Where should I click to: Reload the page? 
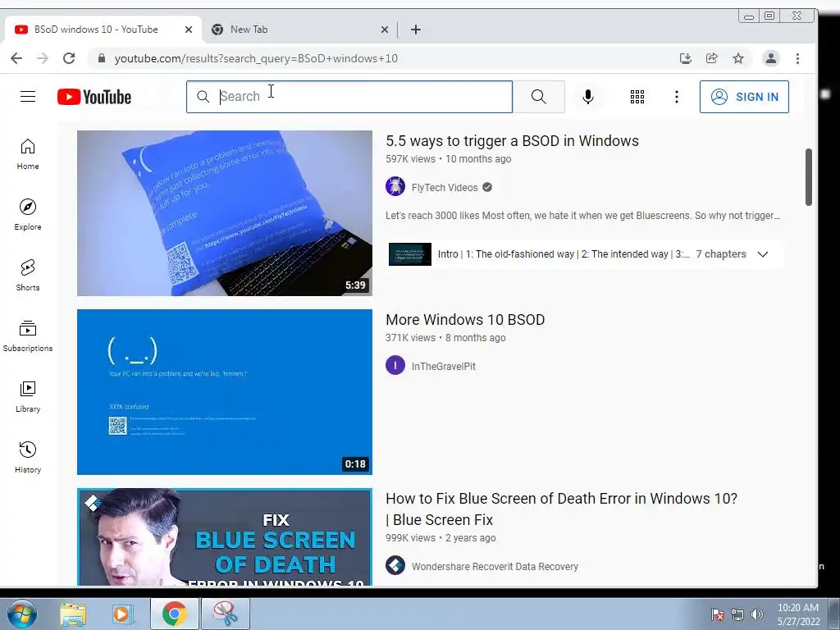(69, 58)
